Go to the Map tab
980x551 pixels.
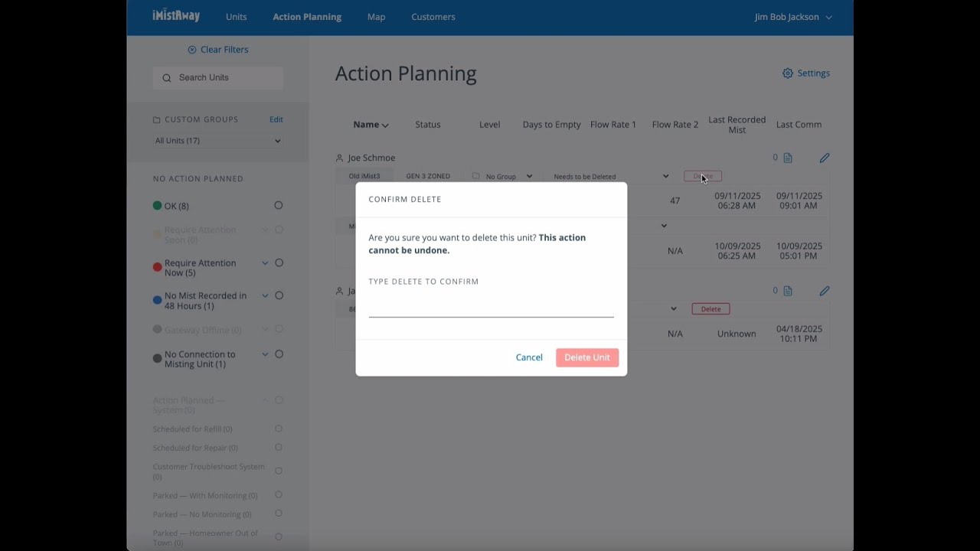pyautogui.click(x=376, y=17)
